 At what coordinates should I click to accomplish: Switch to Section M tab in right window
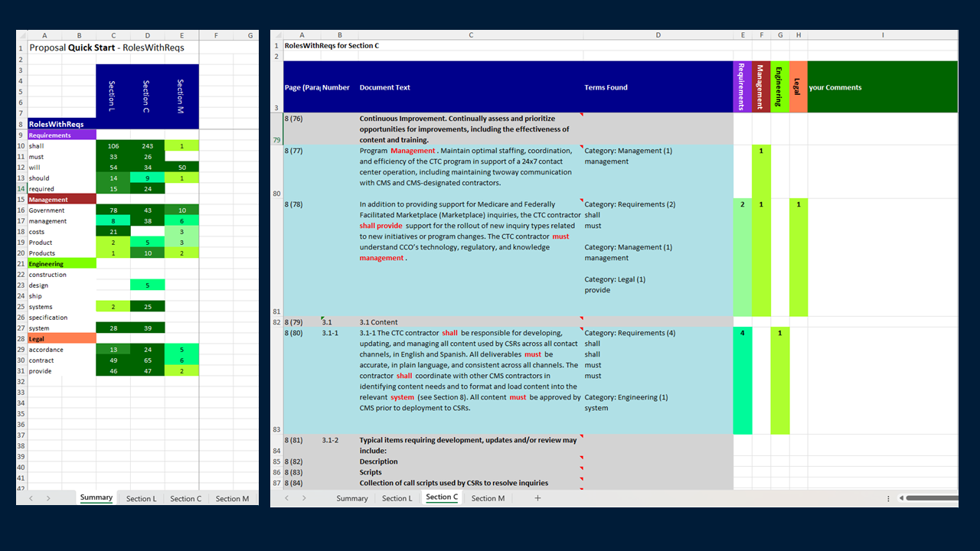pyautogui.click(x=488, y=498)
